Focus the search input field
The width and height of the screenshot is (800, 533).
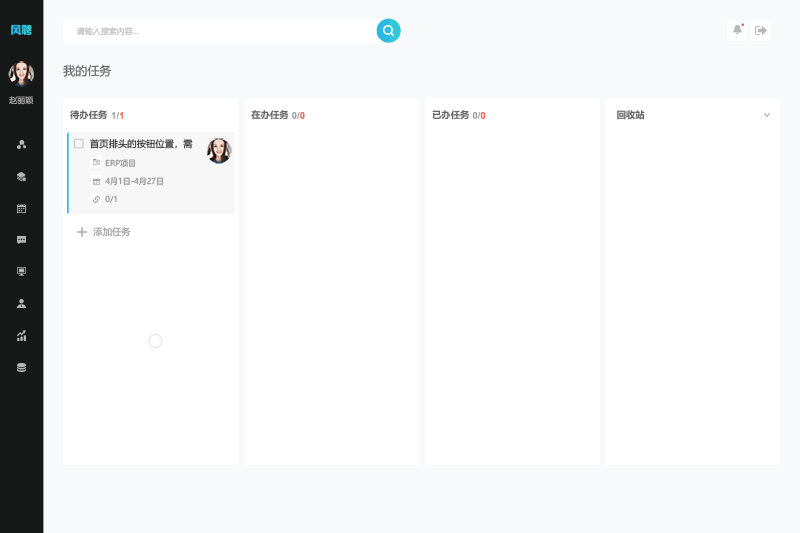220,31
